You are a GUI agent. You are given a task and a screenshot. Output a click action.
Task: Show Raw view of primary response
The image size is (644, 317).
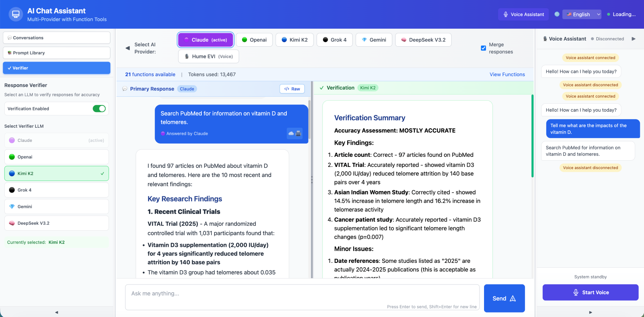pyautogui.click(x=292, y=89)
